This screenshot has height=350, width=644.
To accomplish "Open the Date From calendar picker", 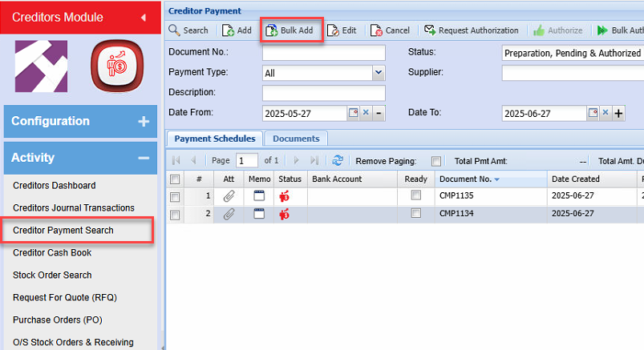I will click(353, 113).
